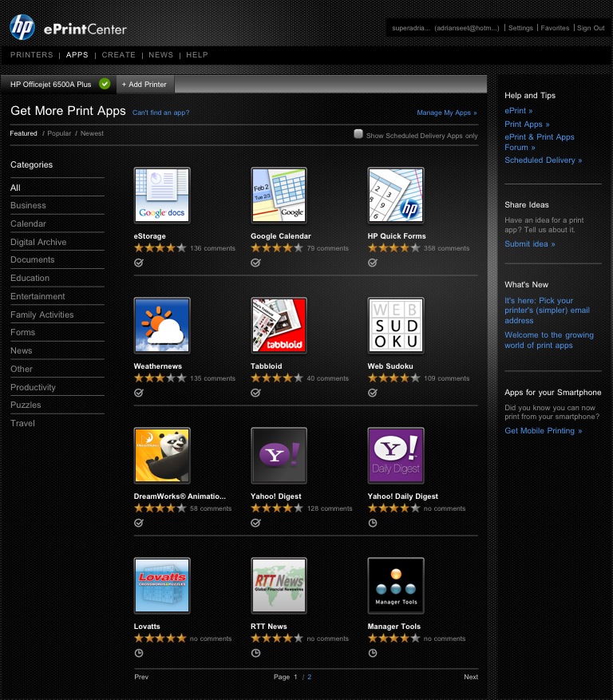Click the Next page link

(x=471, y=677)
